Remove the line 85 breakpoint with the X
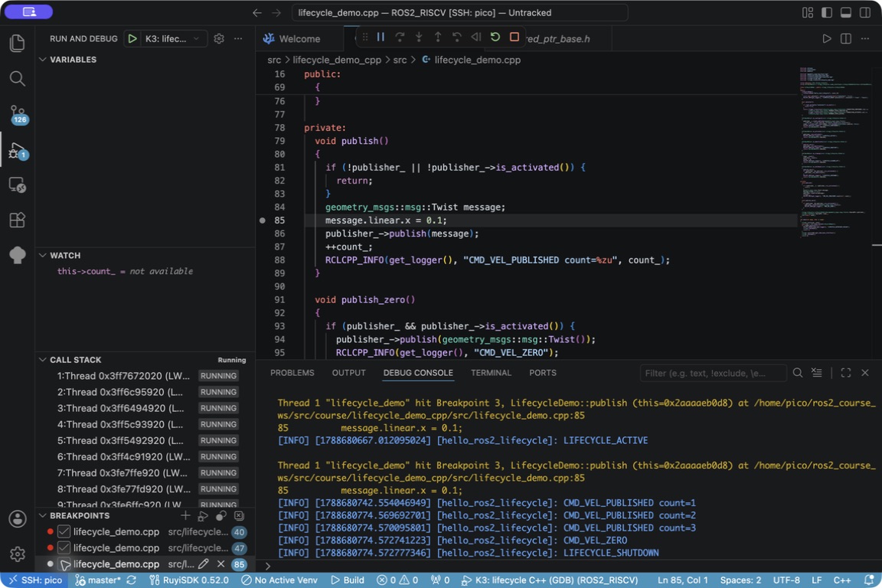 click(x=221, y=563)
